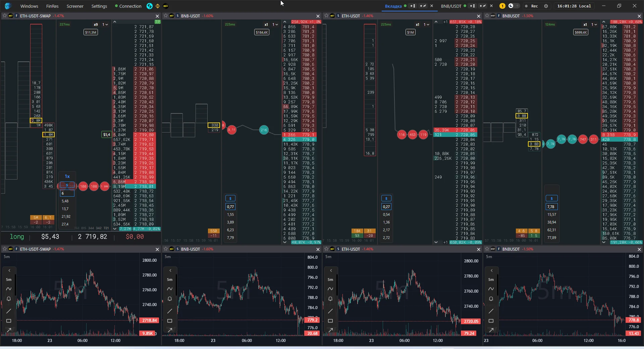Viewport: 644px width, 349px height.
Task: Open the scale dropdown in BNBUSDT order book
Action: [x=594, y=24]
